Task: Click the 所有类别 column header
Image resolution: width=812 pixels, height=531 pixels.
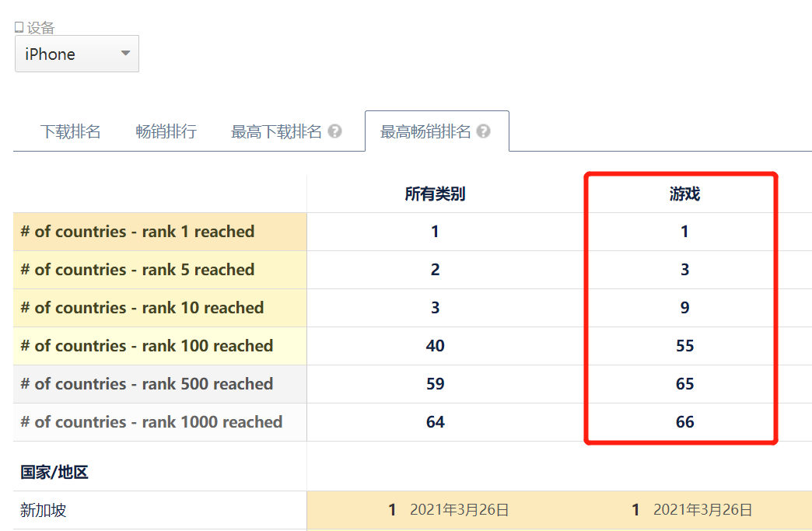Action: (x=435, y=194)
